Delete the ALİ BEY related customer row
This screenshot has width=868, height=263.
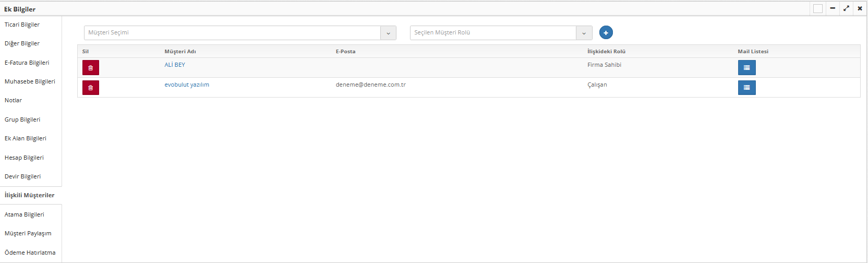90,68
